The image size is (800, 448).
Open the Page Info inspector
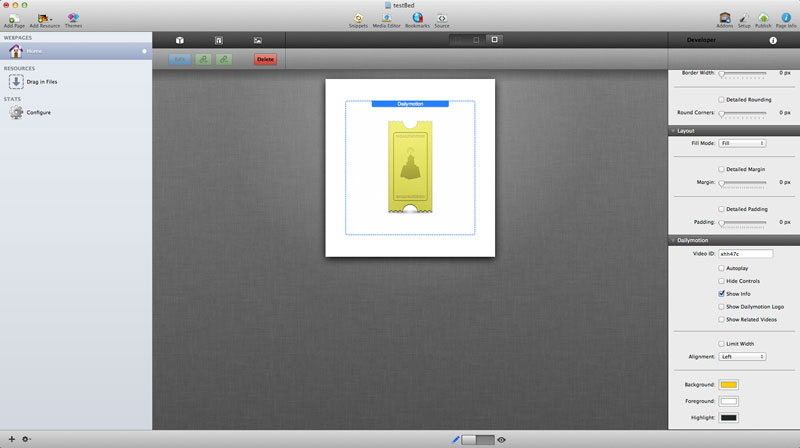[785, 17]
